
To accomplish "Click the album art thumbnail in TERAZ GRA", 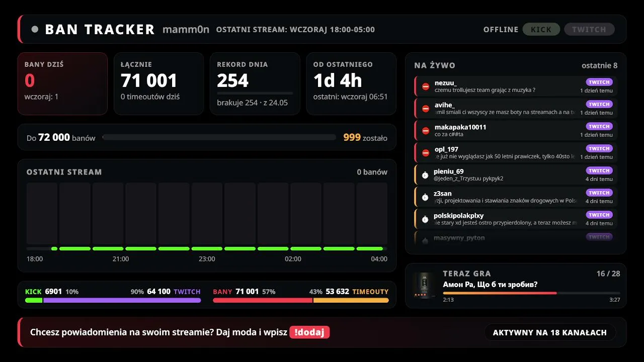I will [424, 286].
